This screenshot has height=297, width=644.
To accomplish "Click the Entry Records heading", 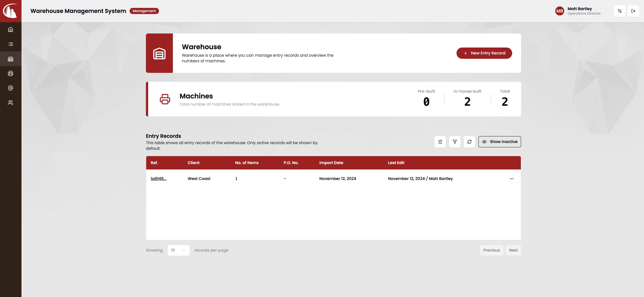I will [x=163, y=136].
